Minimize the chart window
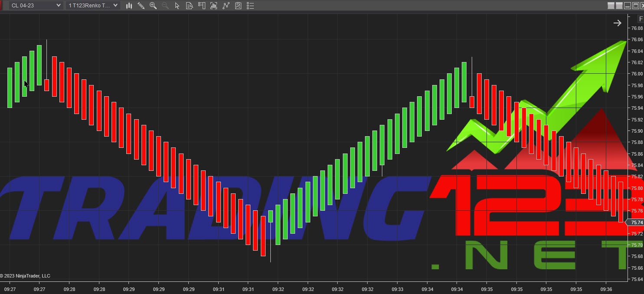Image resolution: width=644 pixels, height=294 pixels. coord(628,6)
